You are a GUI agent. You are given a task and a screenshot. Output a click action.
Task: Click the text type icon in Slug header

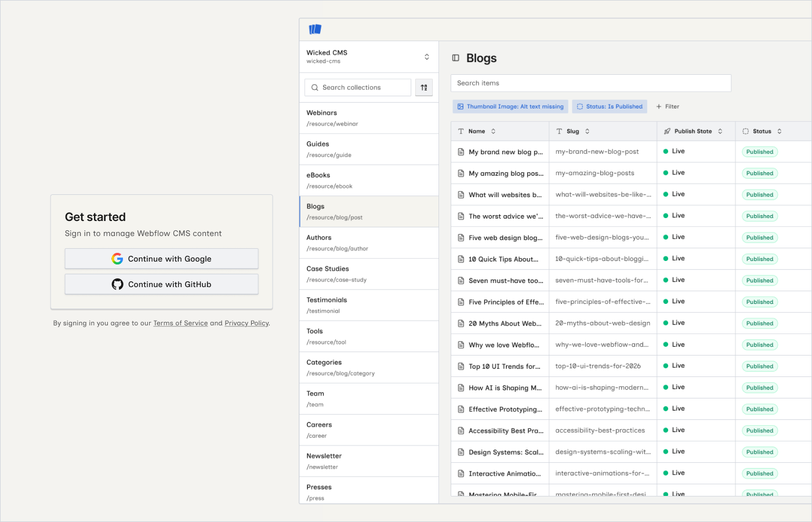[559, 132]
